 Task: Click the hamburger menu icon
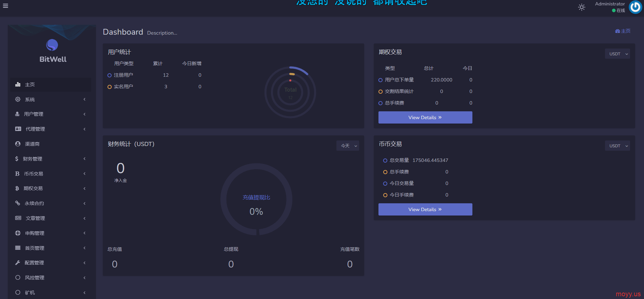(5, 6)
